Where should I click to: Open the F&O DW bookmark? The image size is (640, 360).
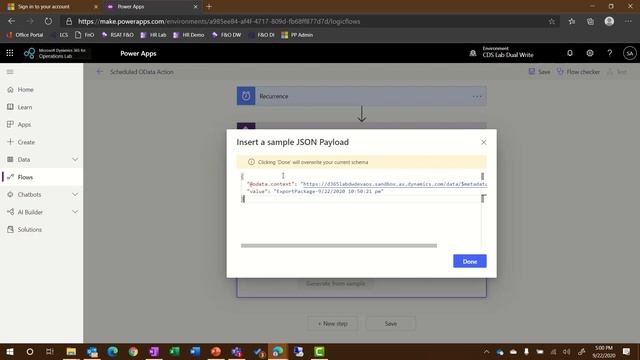pos(227,35)
